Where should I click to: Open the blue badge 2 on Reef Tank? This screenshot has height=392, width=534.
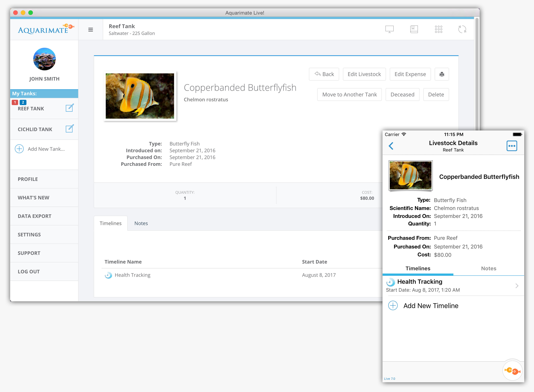[x=23, y=102]
